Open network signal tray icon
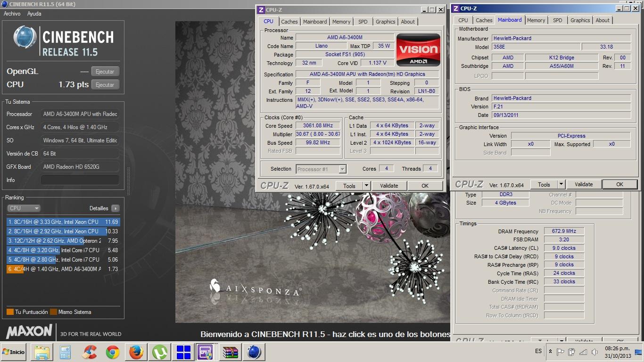This screenshot has width=644, height=362. point(583,352)
